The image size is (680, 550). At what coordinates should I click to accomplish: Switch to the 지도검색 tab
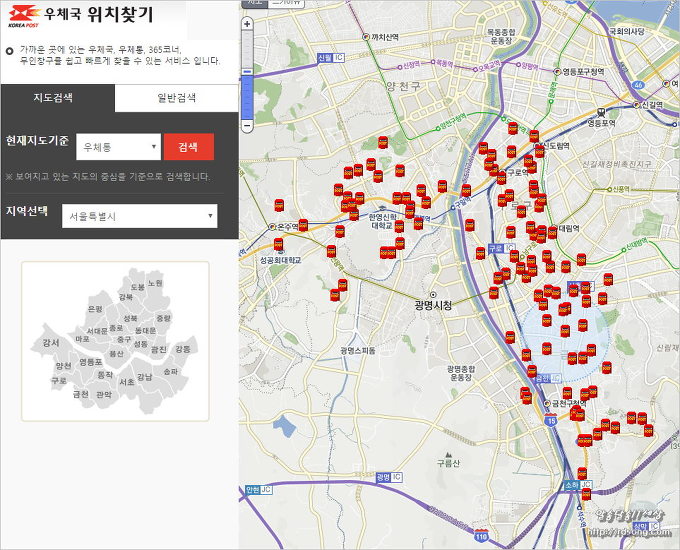coord(57,98)
